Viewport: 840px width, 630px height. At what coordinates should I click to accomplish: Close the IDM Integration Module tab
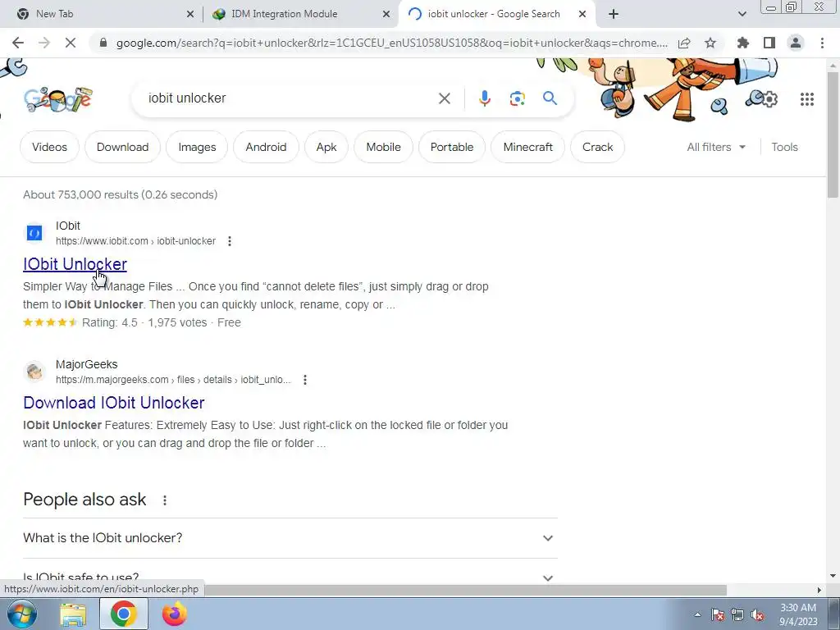tap(386, 14)
